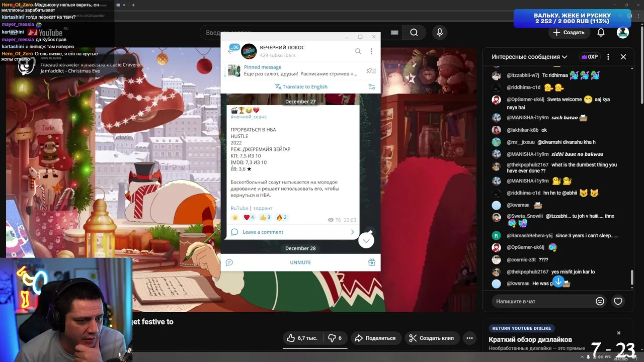Click the chat heart reaction button

(618, 301)
